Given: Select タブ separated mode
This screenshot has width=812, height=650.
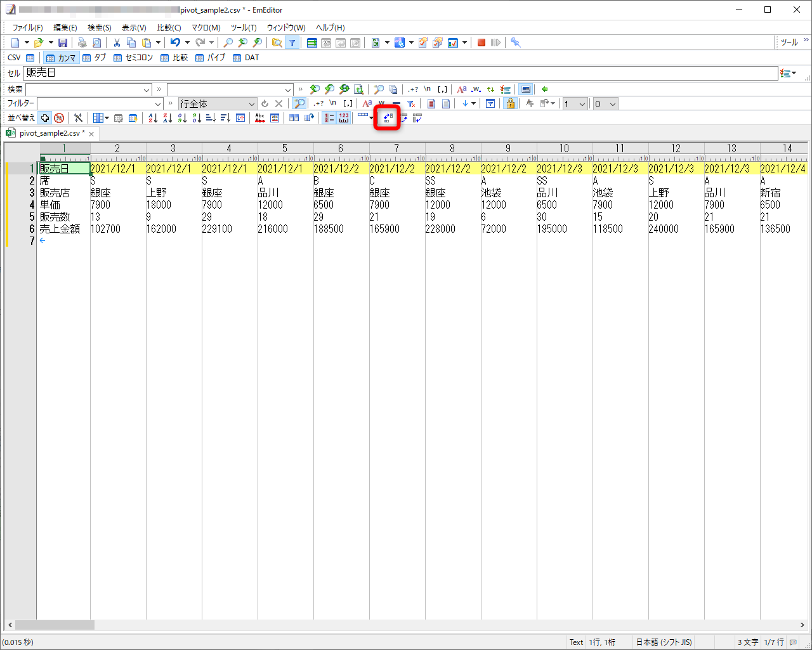Looking at the screenshot, I should coord(93,58).
